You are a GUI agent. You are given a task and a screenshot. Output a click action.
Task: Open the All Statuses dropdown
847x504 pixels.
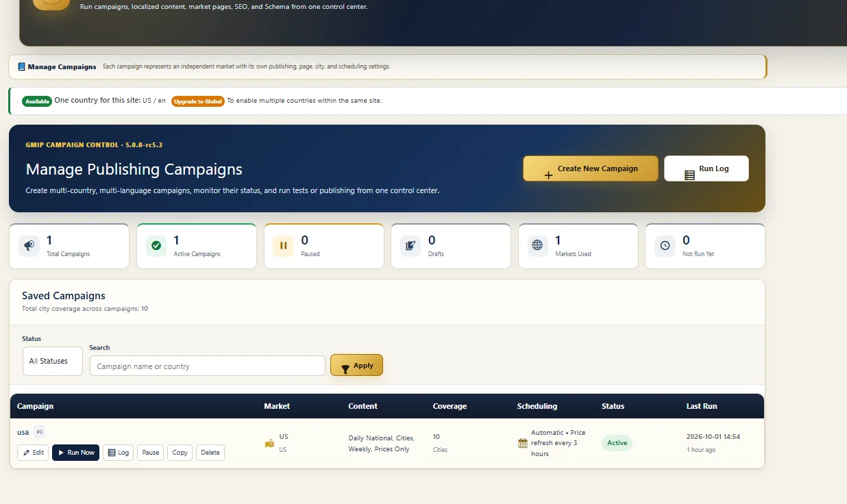53,361
